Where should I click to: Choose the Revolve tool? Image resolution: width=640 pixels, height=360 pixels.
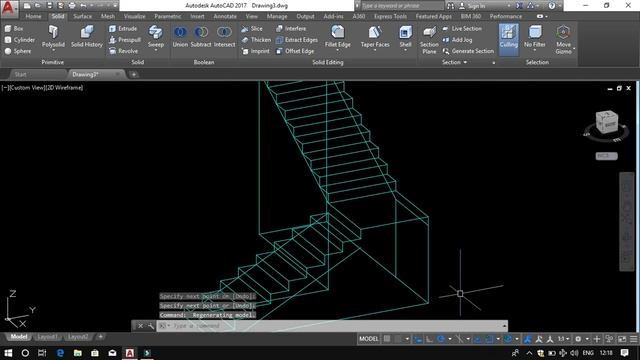pos(123,51)
